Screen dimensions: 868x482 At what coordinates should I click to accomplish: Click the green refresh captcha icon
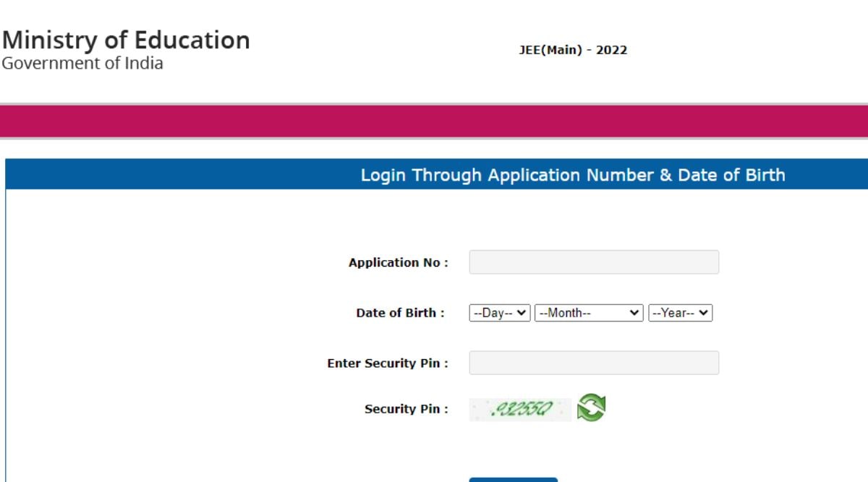tap(591, 408)
